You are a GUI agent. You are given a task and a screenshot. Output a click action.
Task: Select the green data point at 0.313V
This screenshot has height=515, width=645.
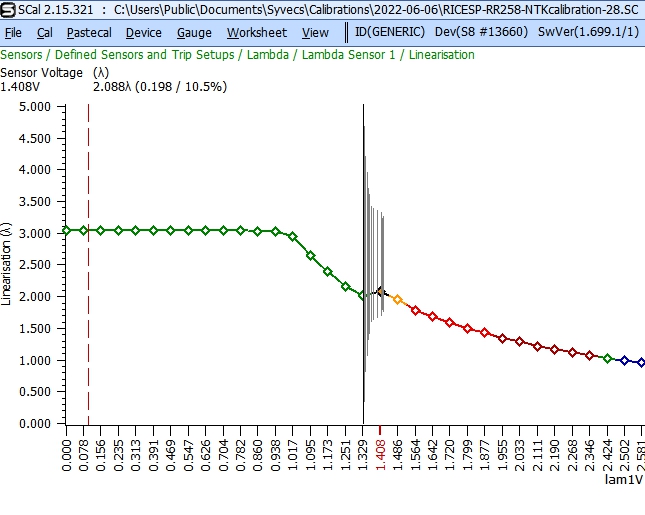[136, 230]
